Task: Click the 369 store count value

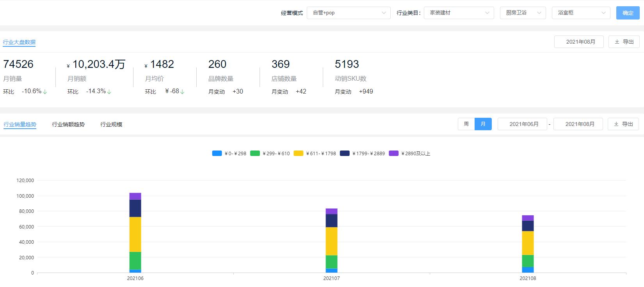Action: pyautogui.click(x=281, y=64)
